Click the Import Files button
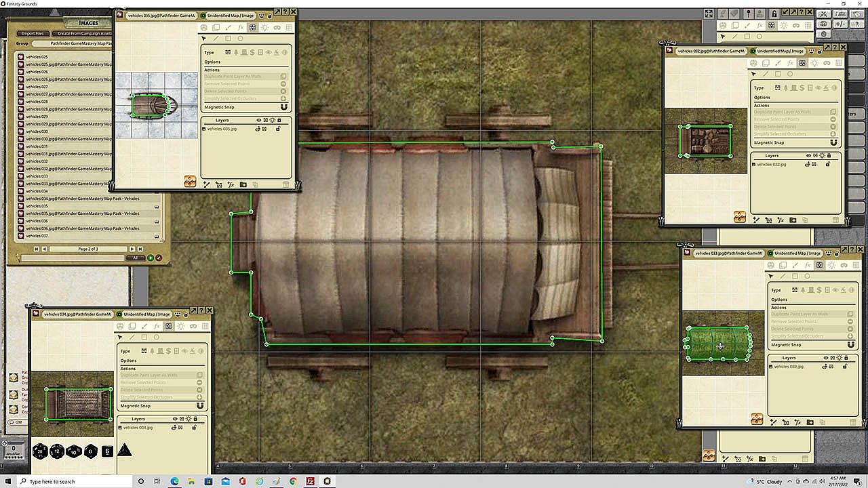 [x=33, y=33]
